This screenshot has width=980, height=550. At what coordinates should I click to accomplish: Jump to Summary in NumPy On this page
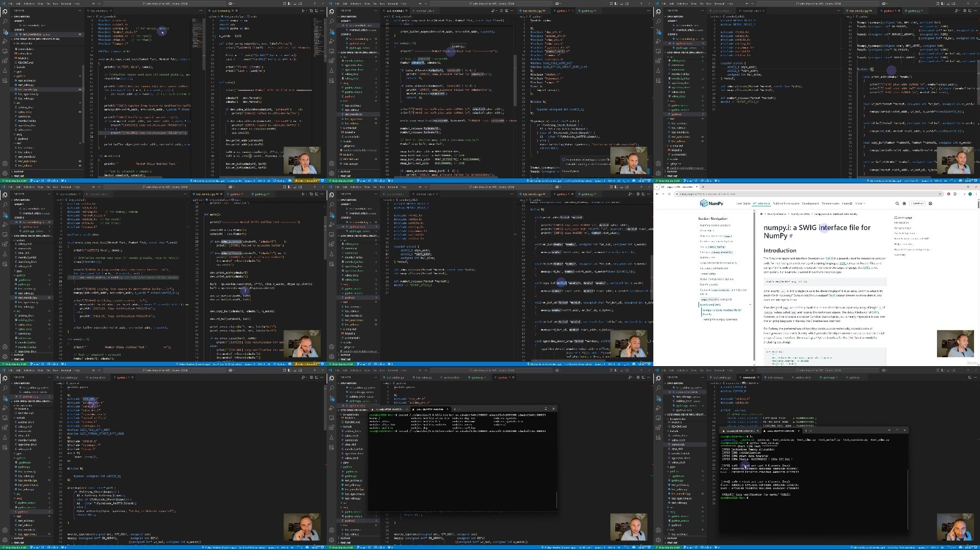tap(899, 255)
